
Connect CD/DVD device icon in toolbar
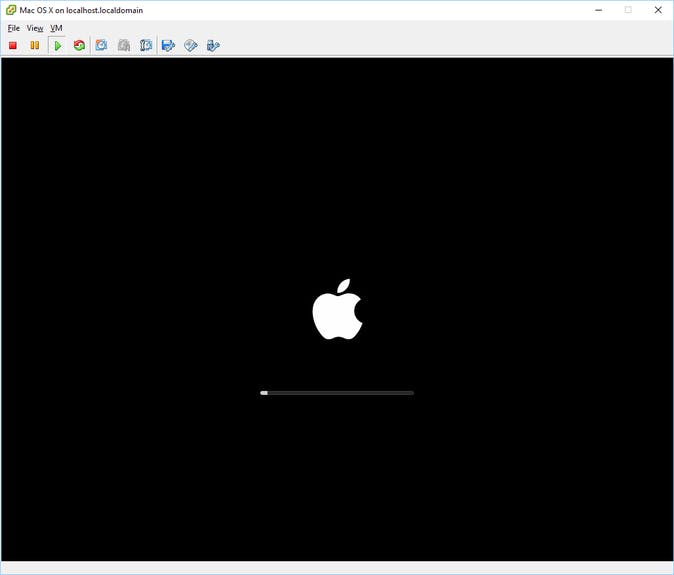click(191, 45)
